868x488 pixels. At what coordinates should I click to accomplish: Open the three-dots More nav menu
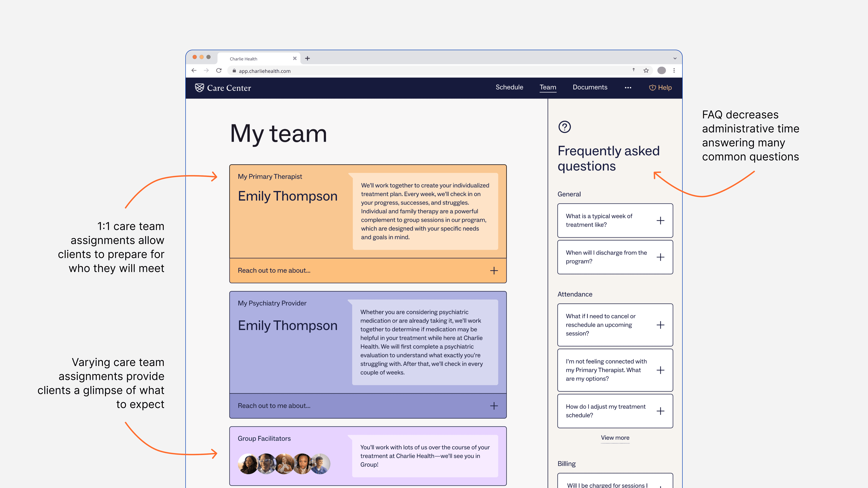tap(628, 88)
